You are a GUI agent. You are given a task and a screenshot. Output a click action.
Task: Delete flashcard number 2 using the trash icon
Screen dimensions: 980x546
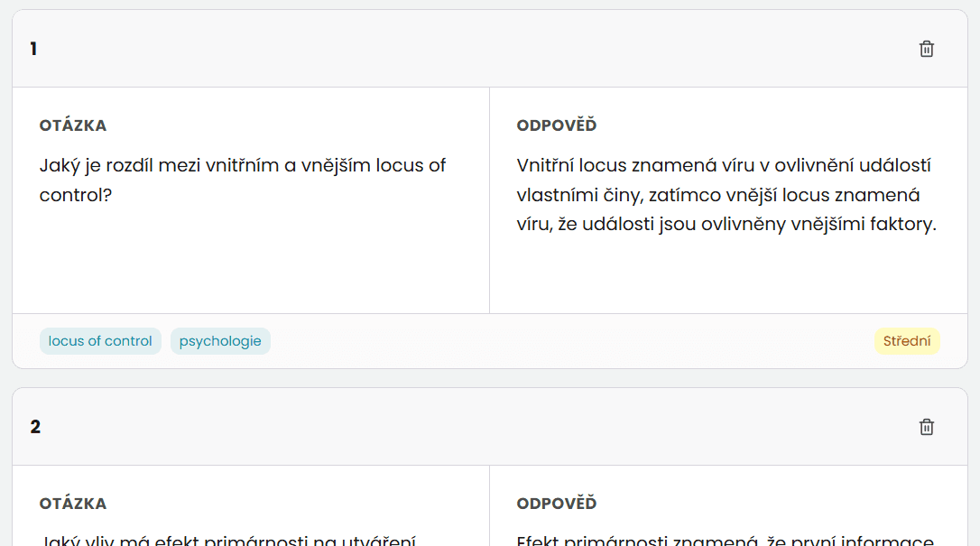(x=926, y=427)
